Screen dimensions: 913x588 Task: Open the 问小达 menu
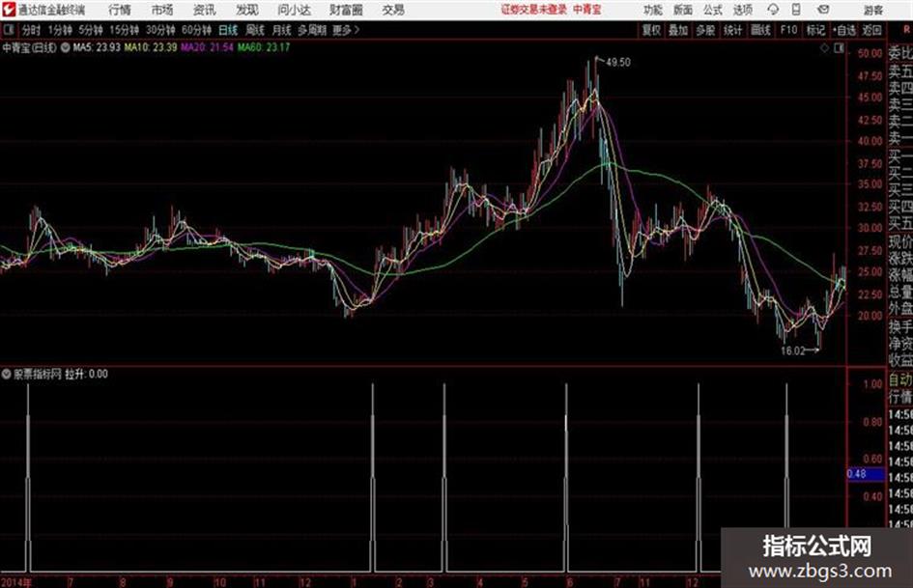[294, 10]
